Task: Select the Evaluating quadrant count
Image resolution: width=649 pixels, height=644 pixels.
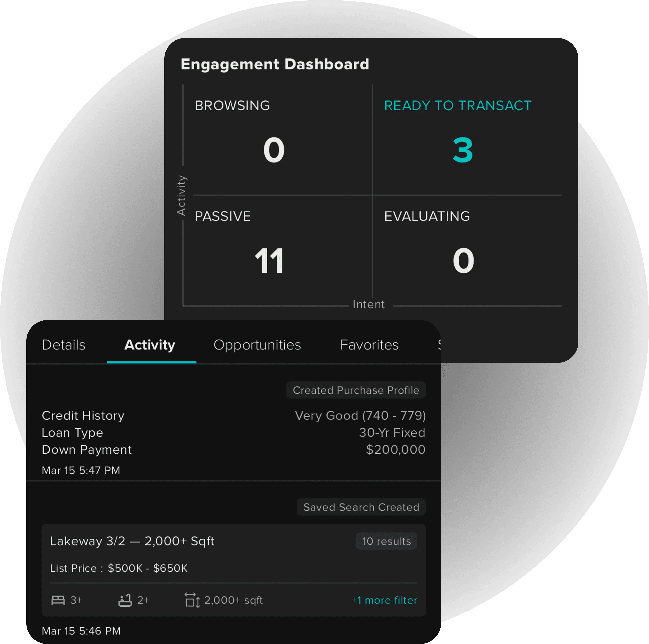Action: click(463, 261)
